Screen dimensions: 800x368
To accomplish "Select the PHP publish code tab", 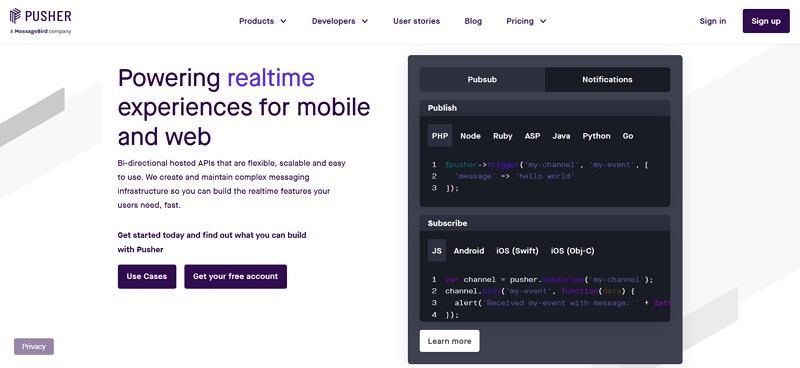I will pyautogui.click(x=440, y=136).
